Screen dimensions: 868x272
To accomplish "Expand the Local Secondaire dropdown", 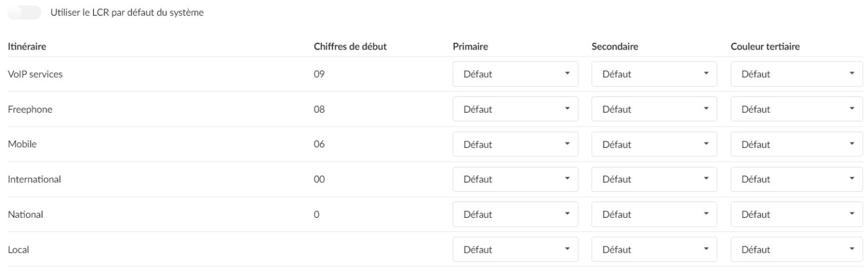I will coord(654,249).
